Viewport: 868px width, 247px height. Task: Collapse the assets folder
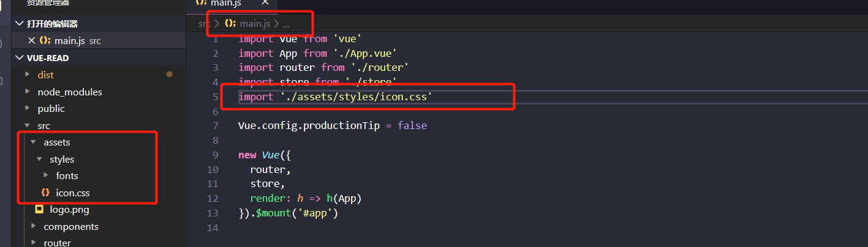pyautogui.click(x=33, y=142)
